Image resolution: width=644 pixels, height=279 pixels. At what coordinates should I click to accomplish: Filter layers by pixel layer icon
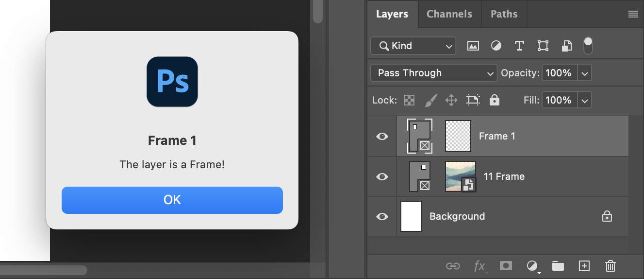tap(473, 46)
